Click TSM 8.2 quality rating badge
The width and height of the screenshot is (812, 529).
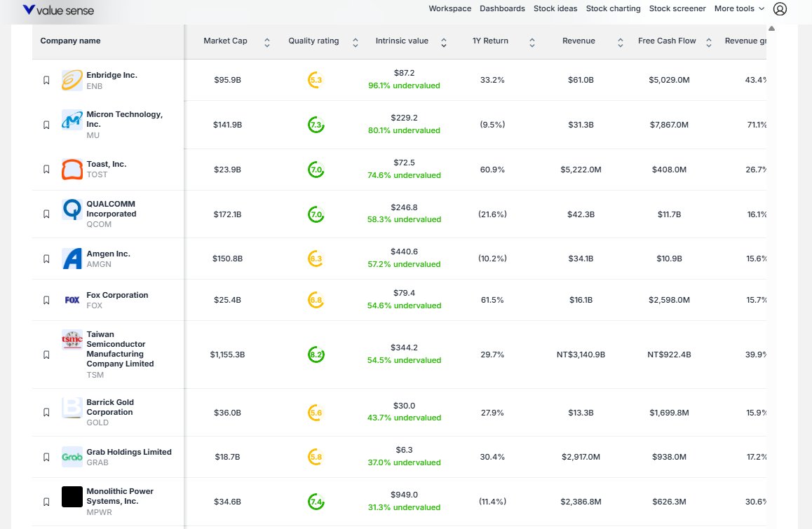[x=316, y=355]
